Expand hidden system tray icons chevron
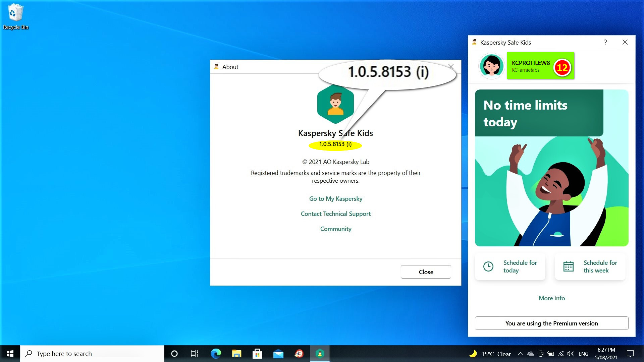 pos(520,354)
